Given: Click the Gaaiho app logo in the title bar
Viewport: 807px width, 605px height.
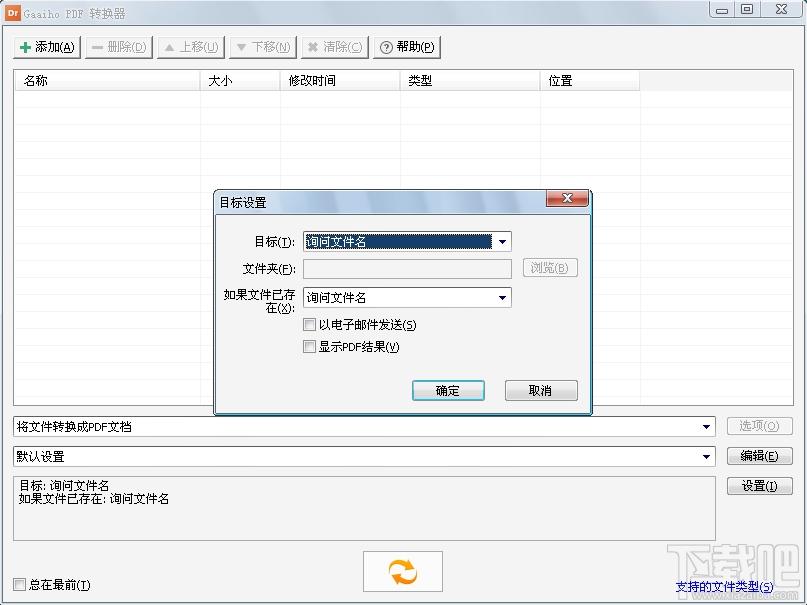Looking at the screenshot, I should point(13,11).
